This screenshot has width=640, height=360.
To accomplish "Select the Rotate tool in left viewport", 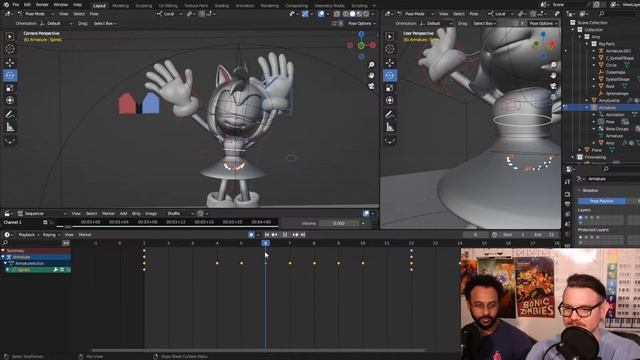I will tap(10, 76).
